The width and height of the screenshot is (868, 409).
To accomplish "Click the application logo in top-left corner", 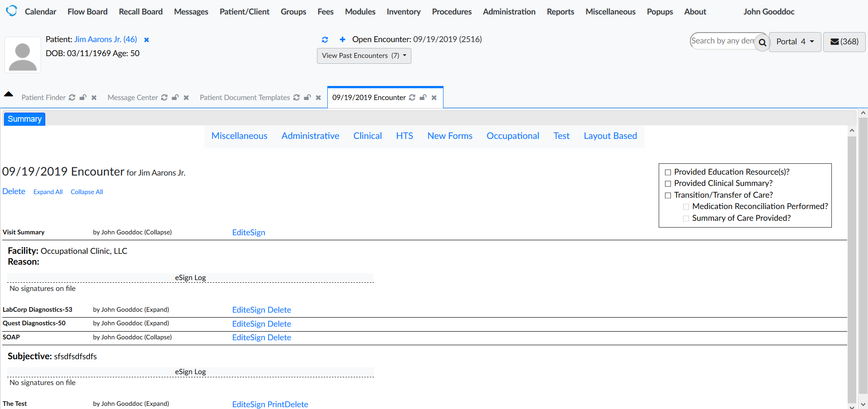I will [11, 10].
